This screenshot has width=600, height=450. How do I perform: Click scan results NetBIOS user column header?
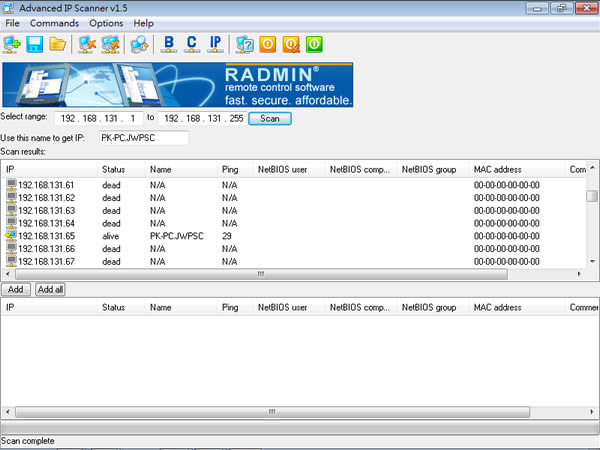coord(290,169)
